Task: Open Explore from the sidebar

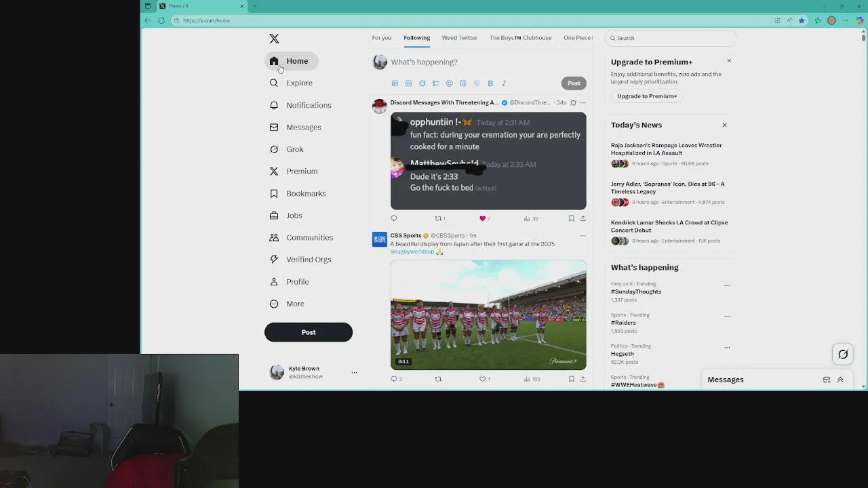Action: coord(291,83)
